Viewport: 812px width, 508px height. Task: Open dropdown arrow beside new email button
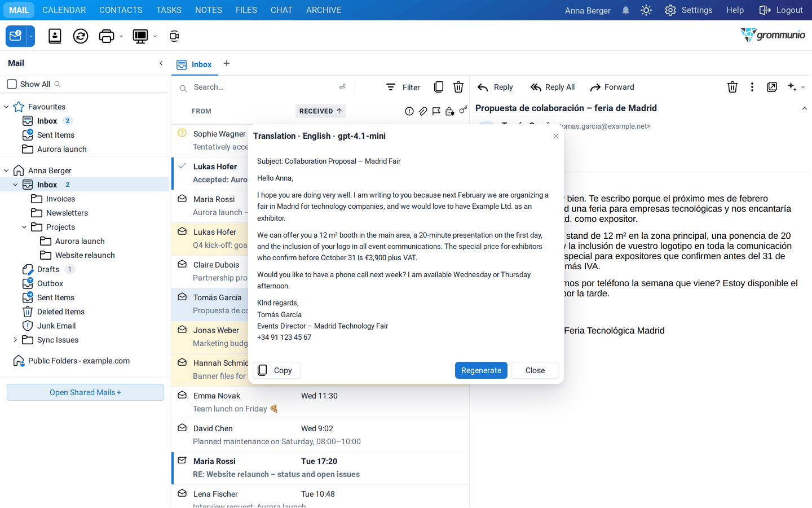tap(31, 36)
